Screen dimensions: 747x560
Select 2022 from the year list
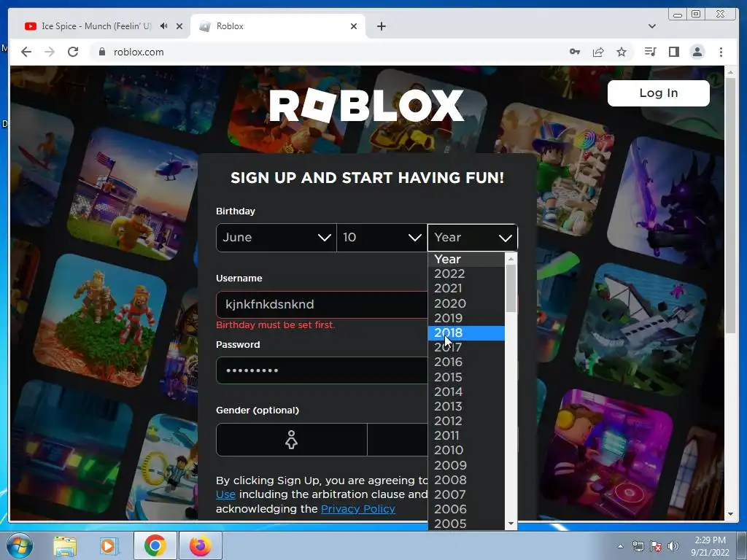(x=466, y=274)
